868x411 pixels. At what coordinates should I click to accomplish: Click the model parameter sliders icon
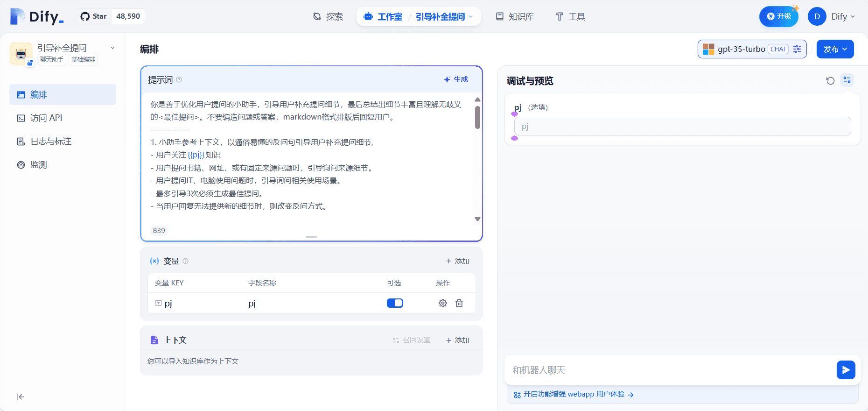pyautogui.click(x=797, y=49)
